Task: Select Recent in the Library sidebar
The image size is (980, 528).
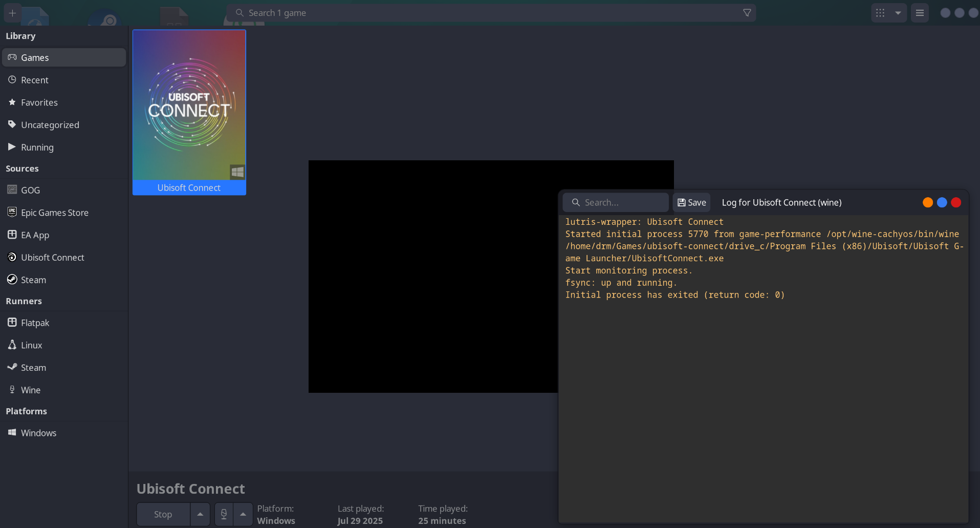Action: 34,80
